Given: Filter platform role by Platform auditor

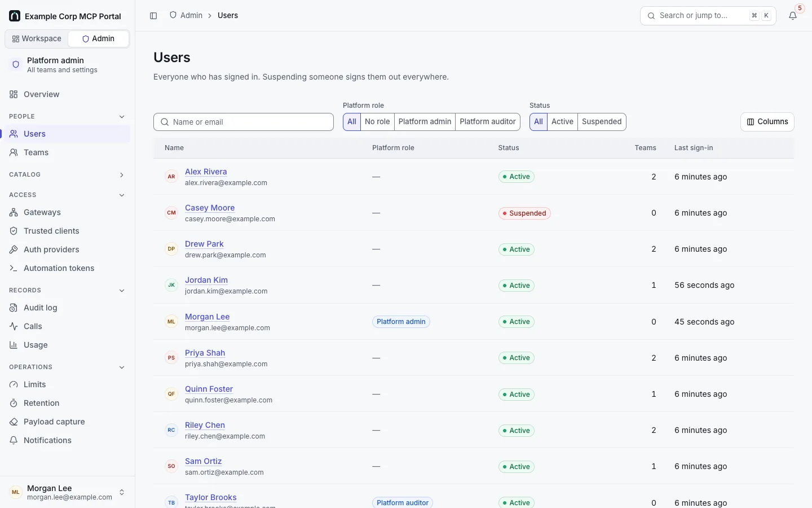Looking at the screenshot, I should (488, 122).
